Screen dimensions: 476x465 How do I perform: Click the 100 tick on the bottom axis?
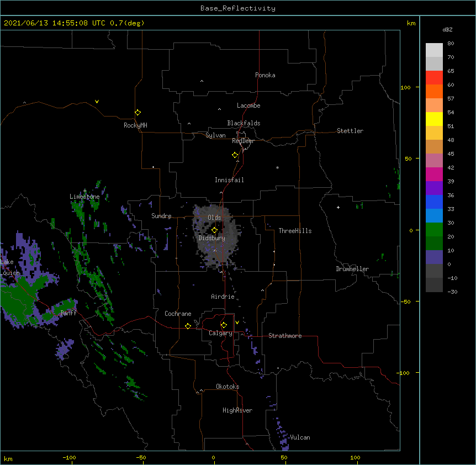click(355, 457)
